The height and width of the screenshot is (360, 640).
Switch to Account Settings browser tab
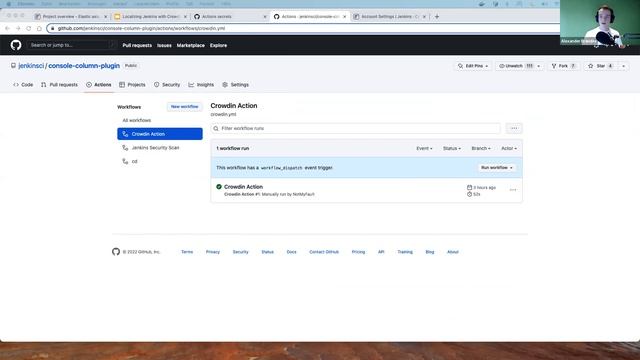click(390, 17)
